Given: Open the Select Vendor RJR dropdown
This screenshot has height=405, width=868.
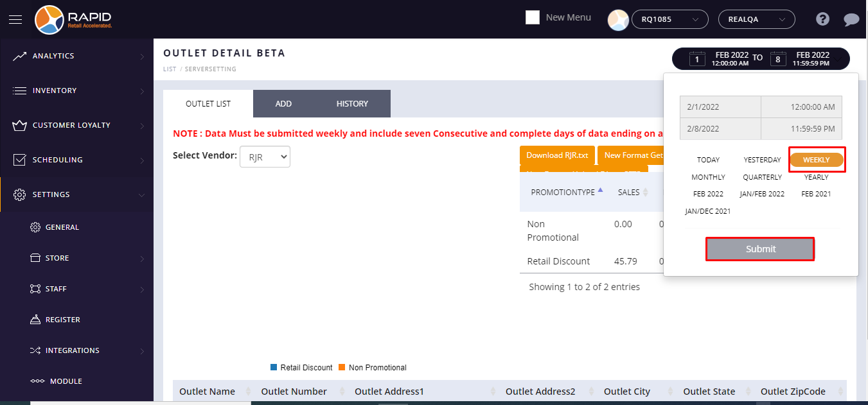Looking at the screenshot, I should 265,157.
